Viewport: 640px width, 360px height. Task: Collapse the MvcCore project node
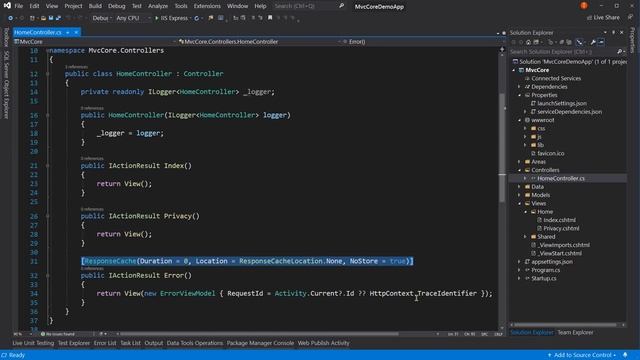[x=514, y=70]
